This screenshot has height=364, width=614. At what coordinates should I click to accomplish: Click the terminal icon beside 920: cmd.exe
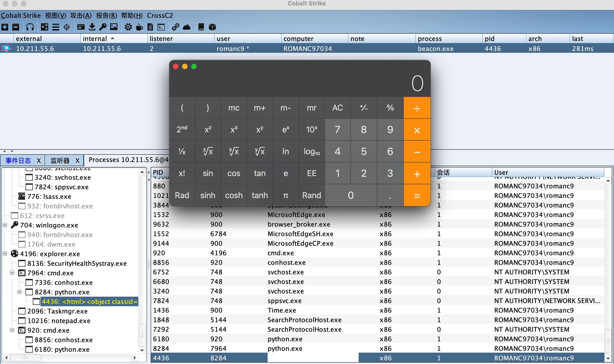coord(22,330)
